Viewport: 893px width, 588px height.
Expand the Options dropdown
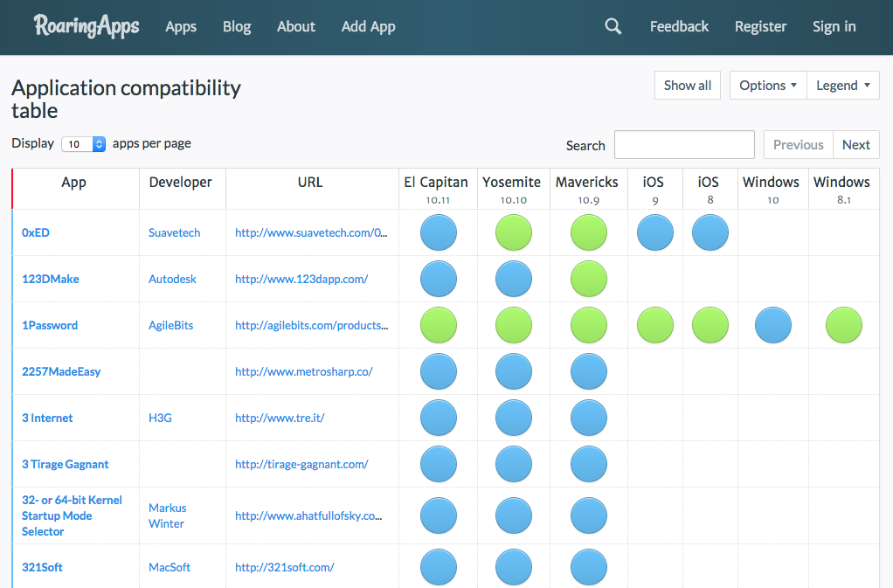(768, 86)
